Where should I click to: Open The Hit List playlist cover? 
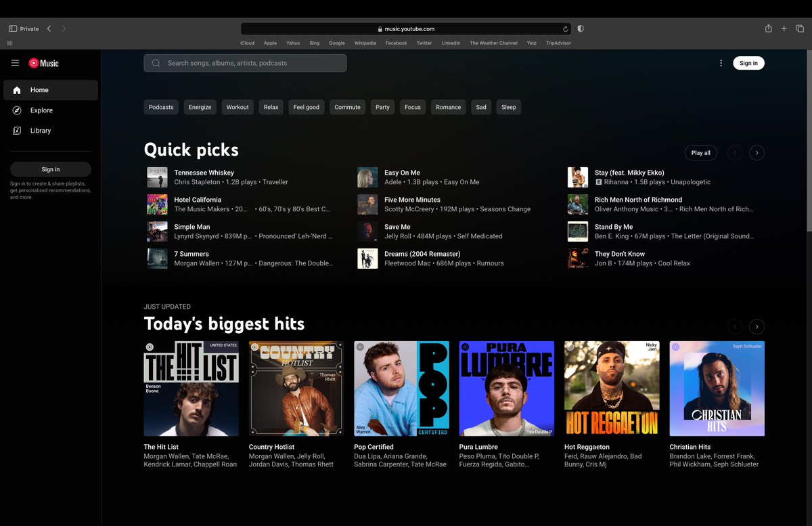(x=191, y=389)
